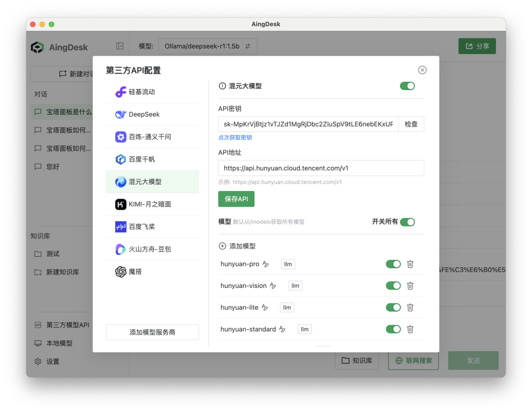Viewport: 532px width, 412px height.
Task: Close the 第三方API配置 dialog
Action: pos(422,70)
